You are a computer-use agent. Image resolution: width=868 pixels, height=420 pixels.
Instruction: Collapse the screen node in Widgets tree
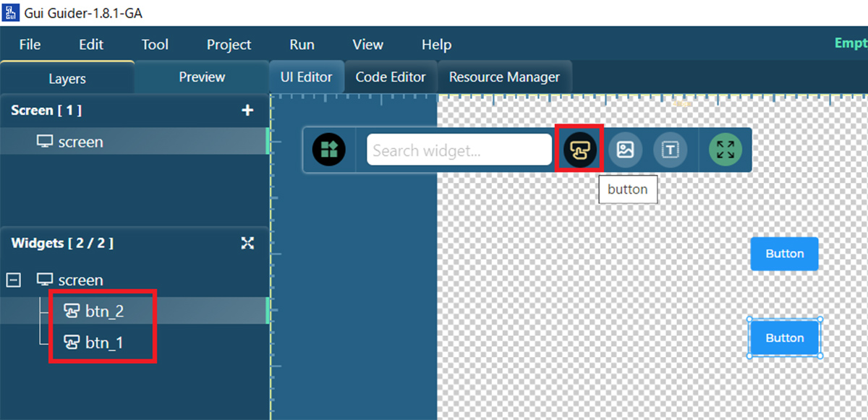pyautogui.click(x=13, y=280)
